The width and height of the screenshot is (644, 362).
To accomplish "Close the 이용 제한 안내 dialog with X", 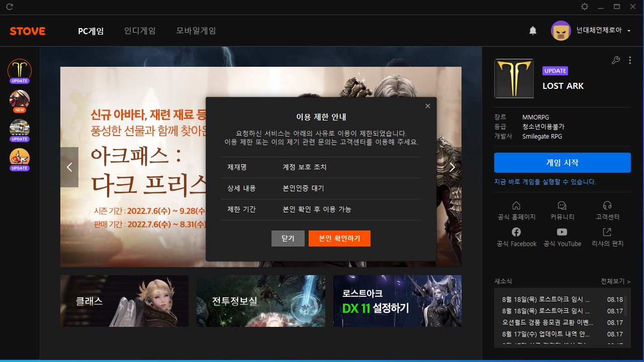I will click(428, 106).
